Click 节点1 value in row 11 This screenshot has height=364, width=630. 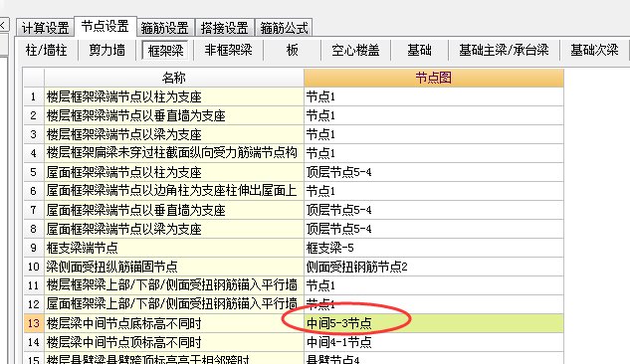[x=434, y=285]
